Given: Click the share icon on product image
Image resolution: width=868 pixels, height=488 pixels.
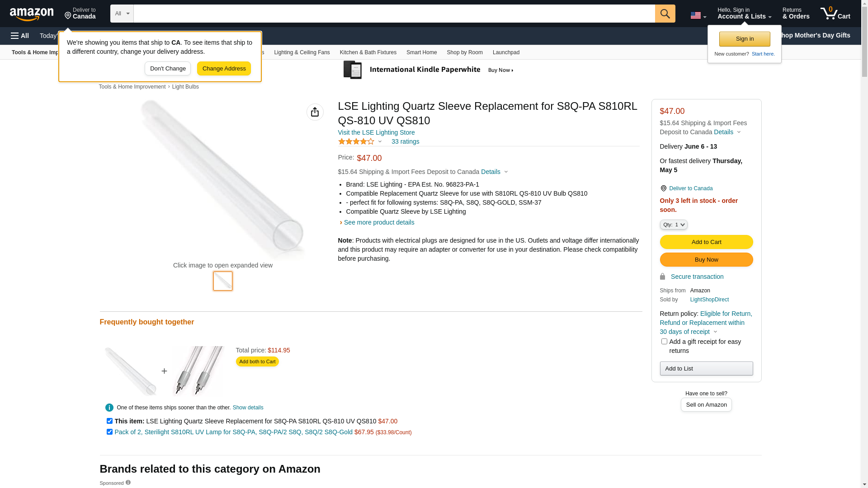Looking at the screenshot, I should 315,112.
